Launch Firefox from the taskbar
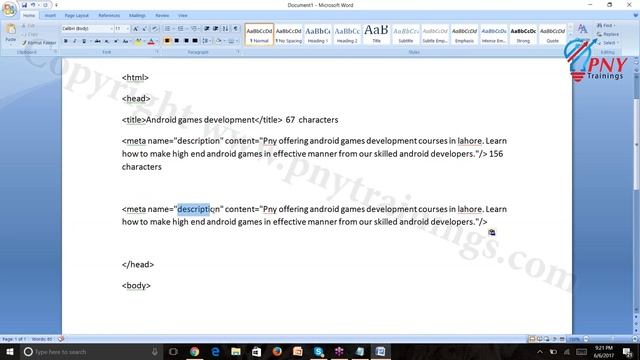Screen dimensions: 640x360 click(x=277, y=351)
